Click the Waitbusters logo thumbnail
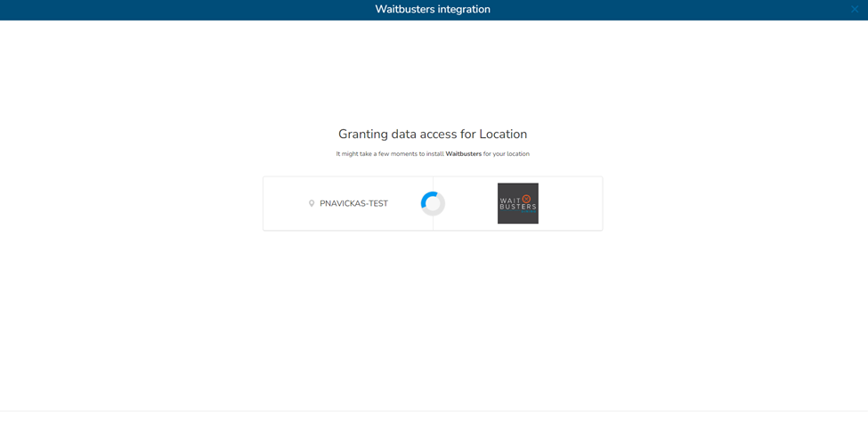The image size is (868, 425). click(517, 203)
